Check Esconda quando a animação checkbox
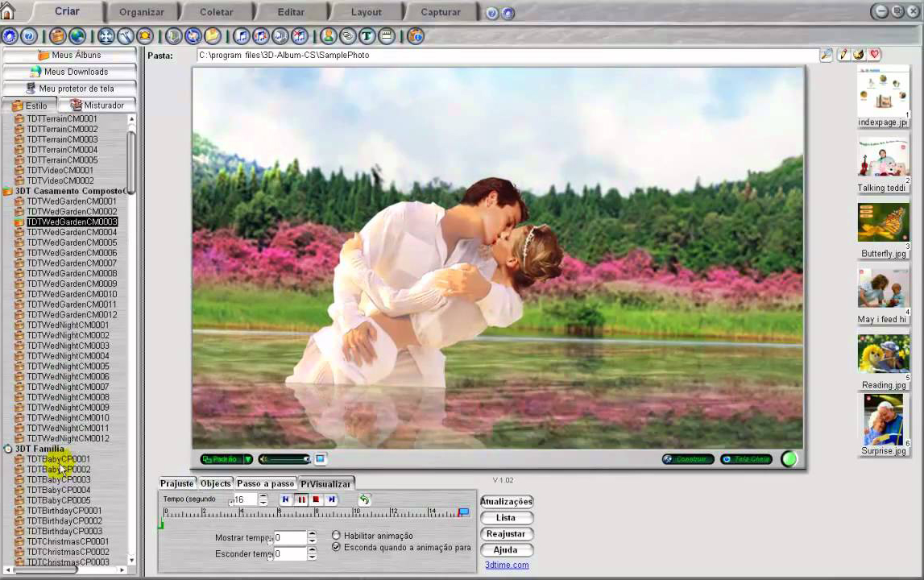 coord(336,548)
